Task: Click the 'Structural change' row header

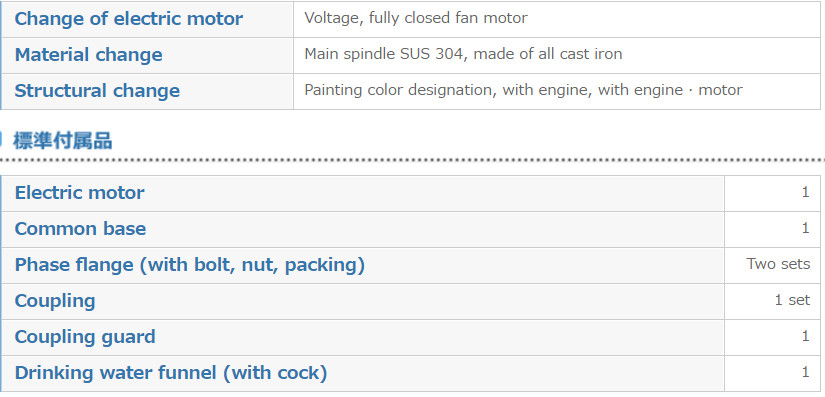Action: tap(147, 91)
